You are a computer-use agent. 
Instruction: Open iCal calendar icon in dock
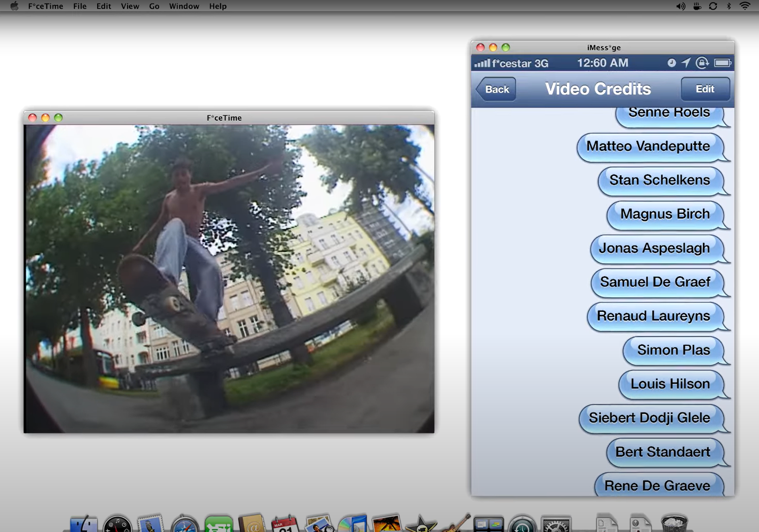pos(285,523)
